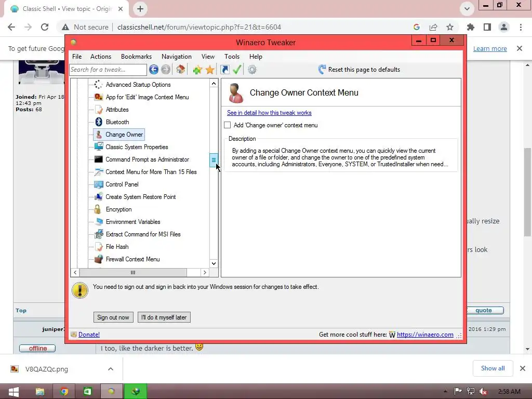This screenshot has height=399, width=532.
Task: Click the Bluetooth icon in the tree
Action: click(98, 122)
